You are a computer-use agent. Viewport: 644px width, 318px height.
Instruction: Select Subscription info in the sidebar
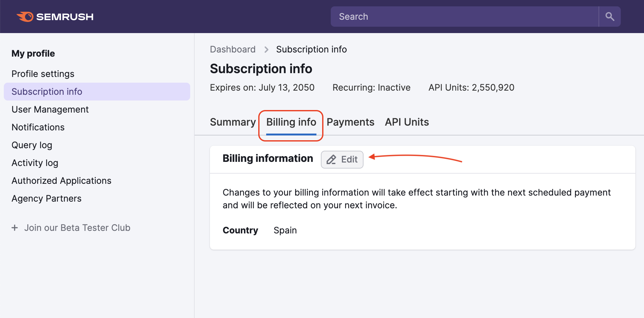[x=46, y=92]
